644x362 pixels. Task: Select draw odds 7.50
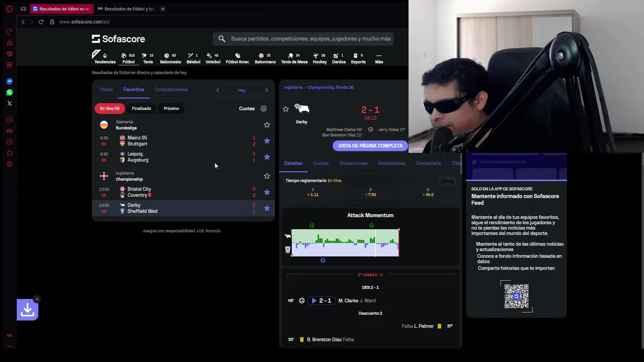(370, 192)
